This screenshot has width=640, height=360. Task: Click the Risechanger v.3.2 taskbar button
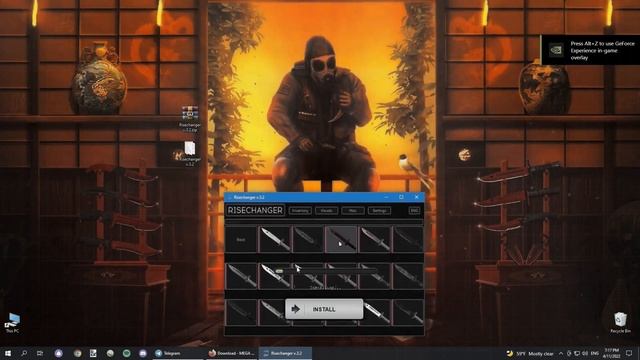[x=286, y=353]
